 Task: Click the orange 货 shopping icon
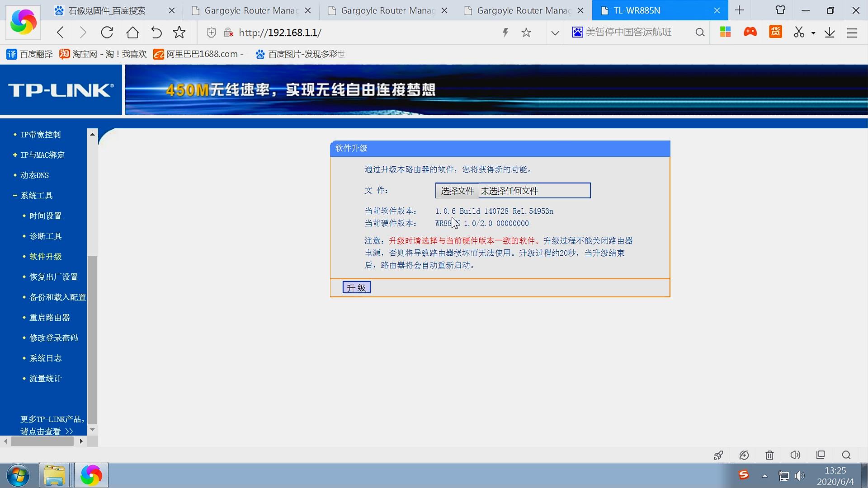click(775, 33)
